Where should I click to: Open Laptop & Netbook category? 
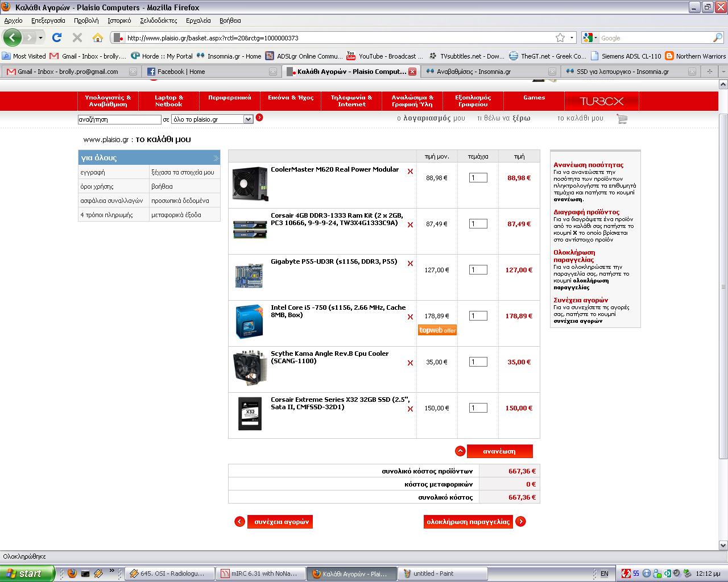pyautogui.click(x=169, y=101)
